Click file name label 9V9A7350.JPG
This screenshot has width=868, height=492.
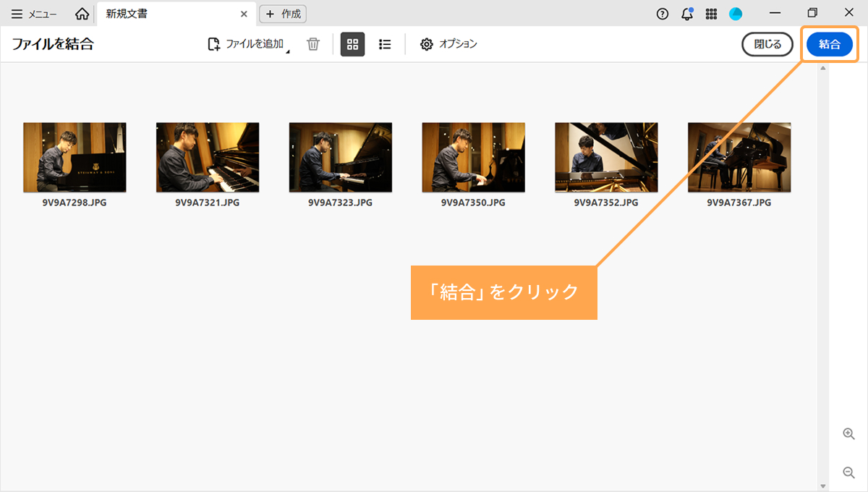pos(474,203)
